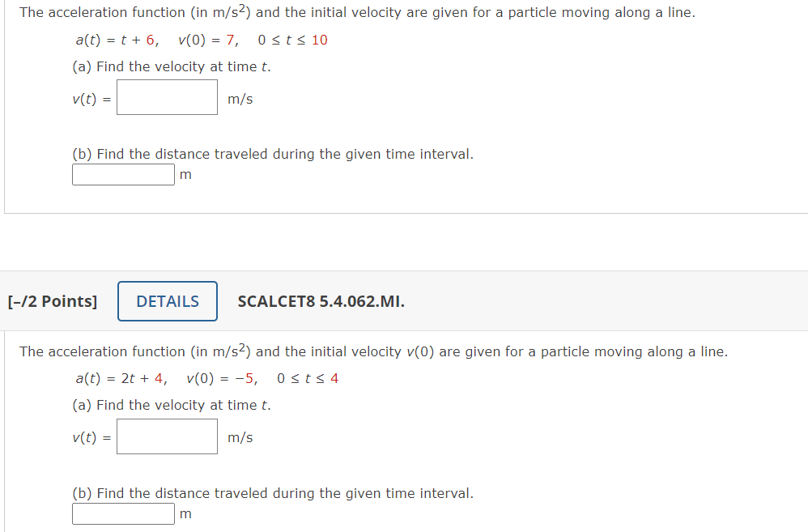Click the [-/2 Points] label
The height and width of the screenshot is (532, 808).
[x=52, y=300]
